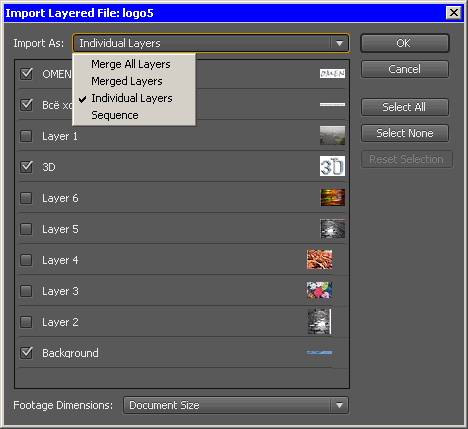Choose Merge All Layers from the list
This screenshot has height=429, width=468.
pyautogui.click(x=131, y=64)
